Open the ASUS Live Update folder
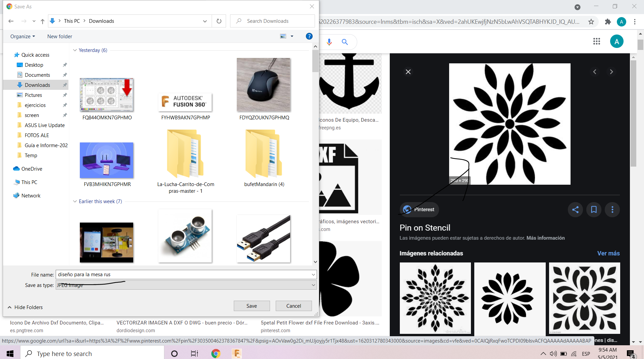The height and width of the screenshot is (359, 644). [x=44, y=125]
